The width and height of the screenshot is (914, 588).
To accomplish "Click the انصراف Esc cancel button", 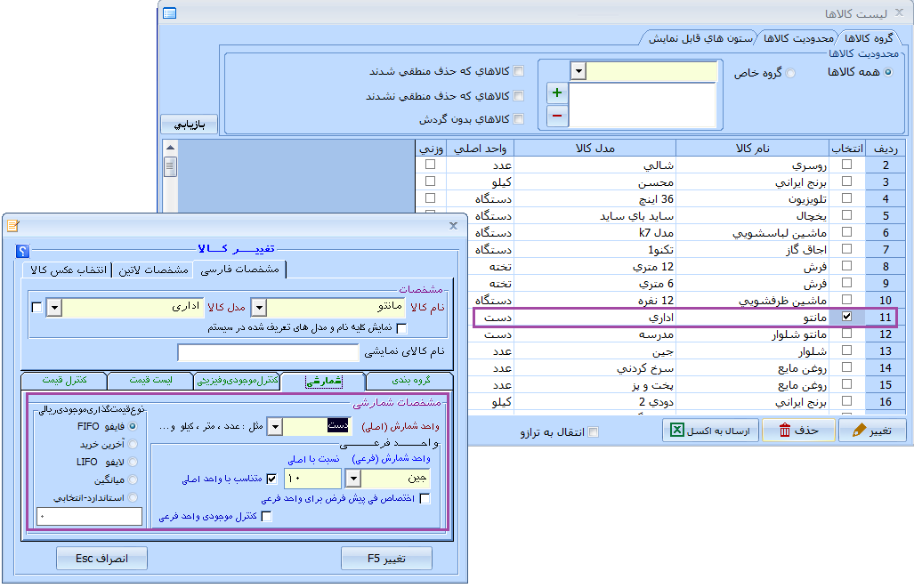I will (x=101, y=559).
